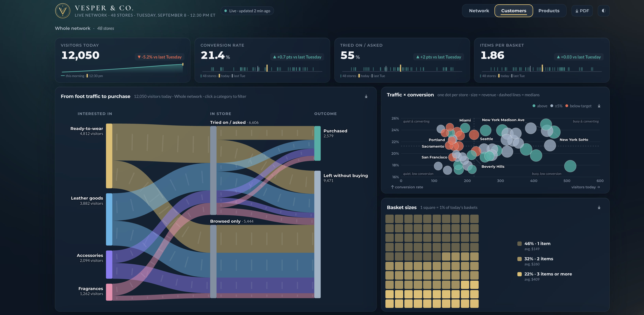
Task: Filter by Accessories category node
Action: [x=109, y=264]
